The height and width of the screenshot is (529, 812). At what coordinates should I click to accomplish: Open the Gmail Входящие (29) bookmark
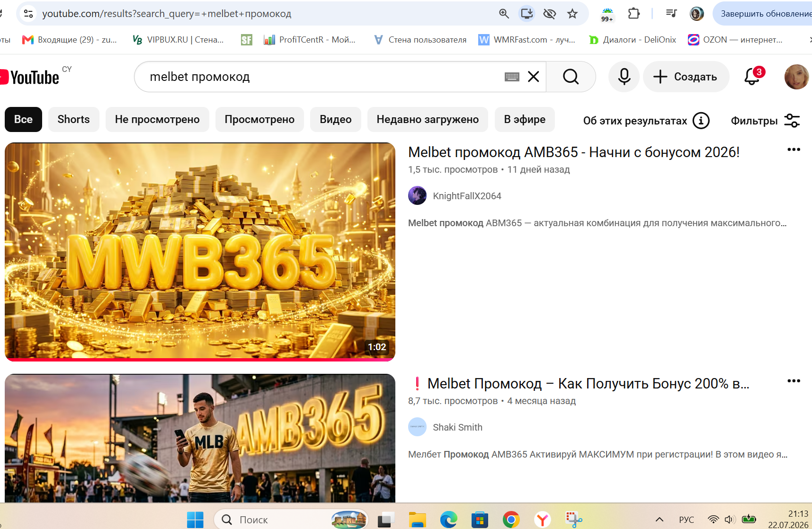(70, 40)
